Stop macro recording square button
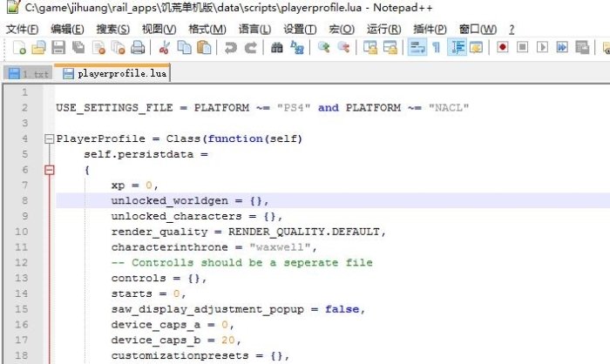The image size is (610, 364). (523, 47)
